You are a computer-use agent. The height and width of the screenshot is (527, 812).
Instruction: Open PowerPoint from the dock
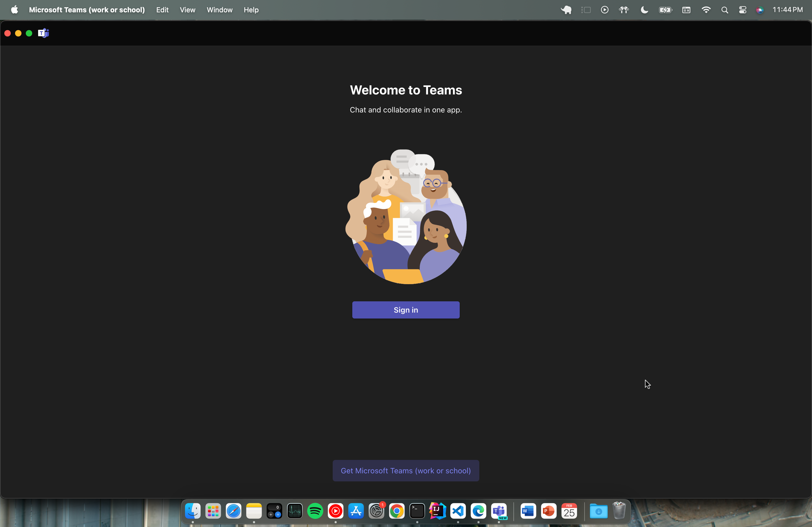[548, 511]
